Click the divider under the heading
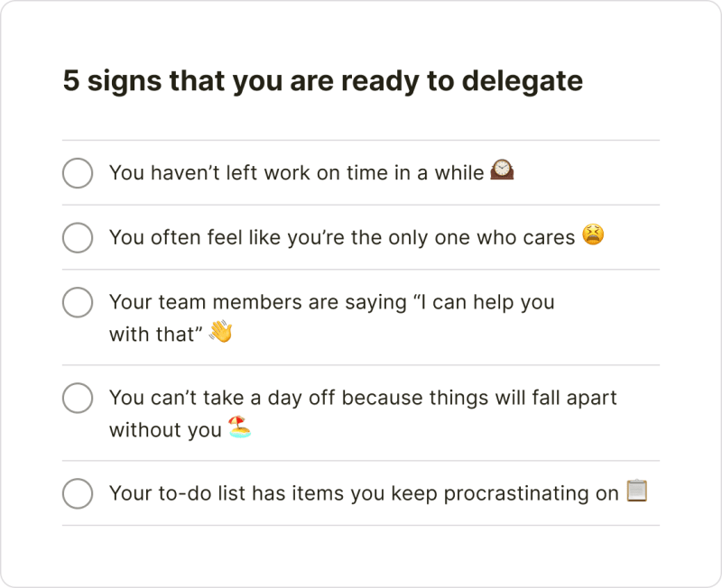722x588 pixels. 361,140
